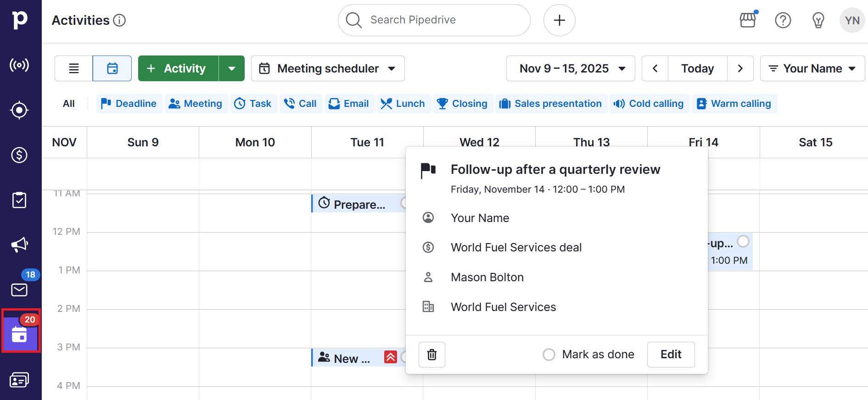Viewport: 868px width, 400px height.
Task: Click the Mon 10 day header
Action: [x=255, y=143]
